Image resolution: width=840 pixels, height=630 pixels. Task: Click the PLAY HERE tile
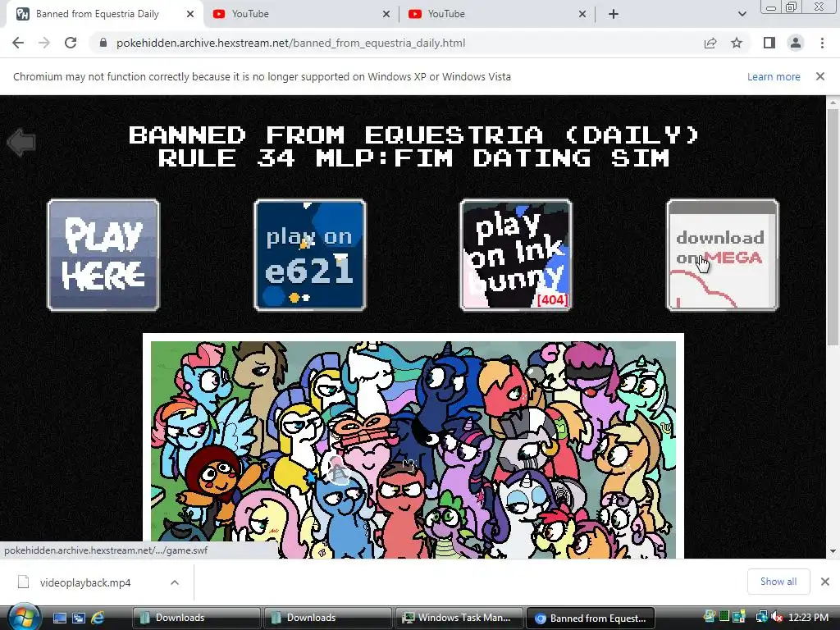(x=103, y=255)
